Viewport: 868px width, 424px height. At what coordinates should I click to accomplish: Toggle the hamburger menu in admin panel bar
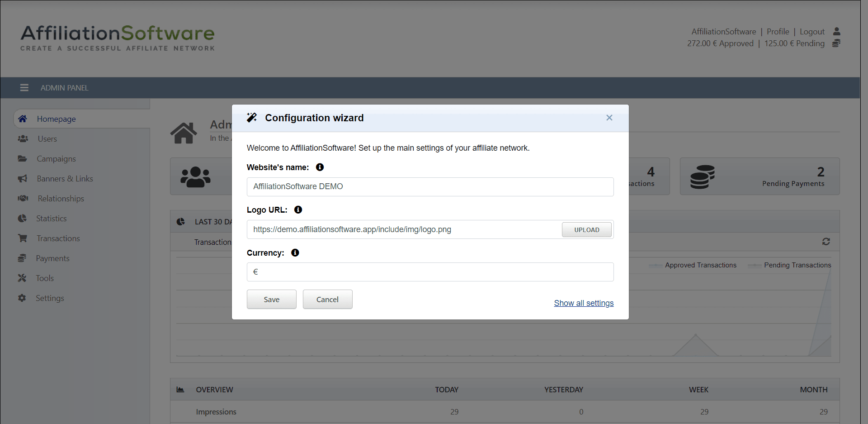pyautogui.click(x=24, y=88)
